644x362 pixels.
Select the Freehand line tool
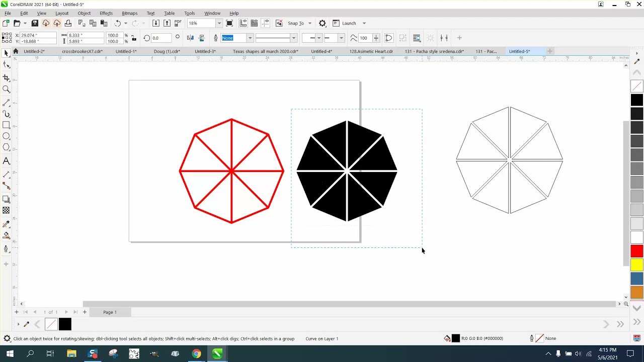(x=6, y=103)
